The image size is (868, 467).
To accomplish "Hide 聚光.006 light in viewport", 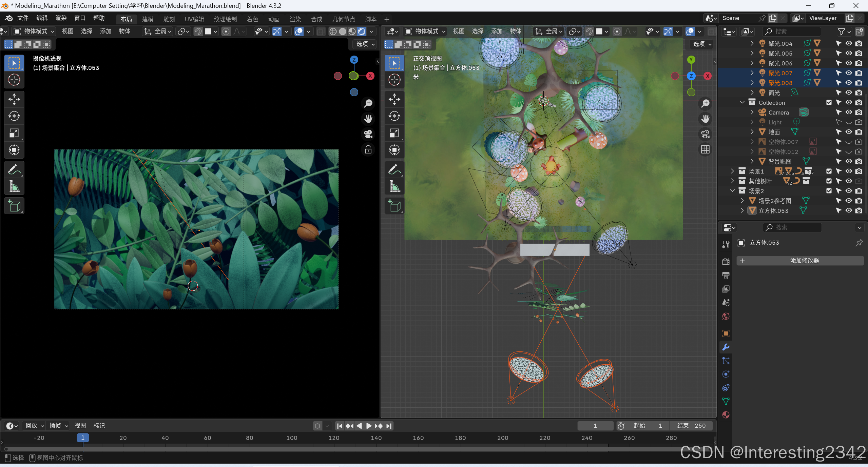I will click(x=848, y=63).
